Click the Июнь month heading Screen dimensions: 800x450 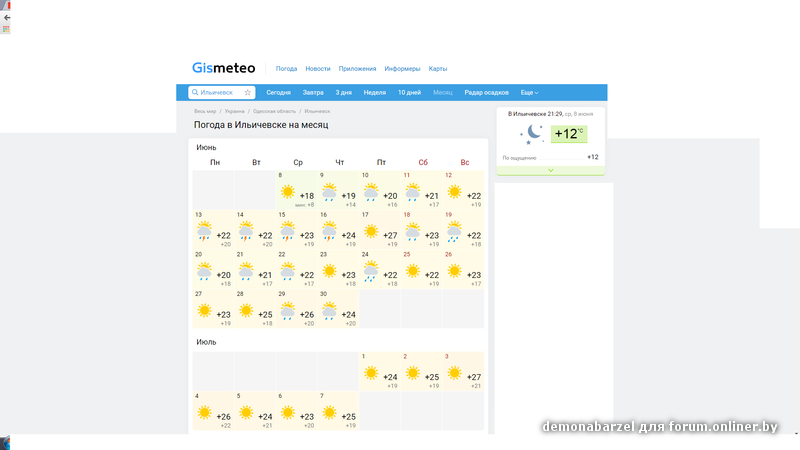click(x=206, y=147)
